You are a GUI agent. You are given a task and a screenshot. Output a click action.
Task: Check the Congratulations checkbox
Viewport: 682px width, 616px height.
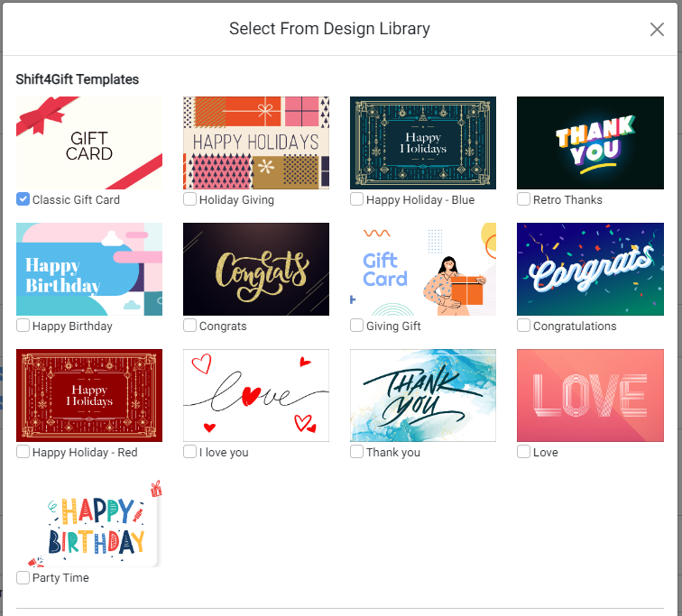(x=524, y=326)
